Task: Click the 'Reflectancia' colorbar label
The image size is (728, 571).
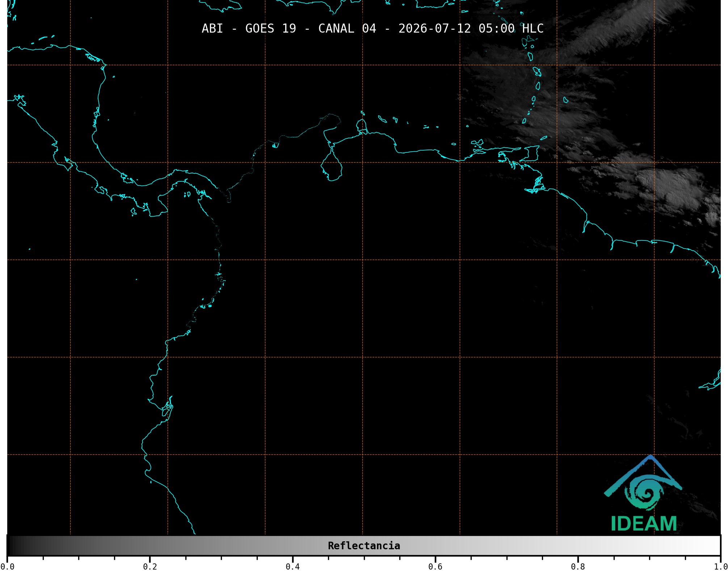Action: [364, 546]
